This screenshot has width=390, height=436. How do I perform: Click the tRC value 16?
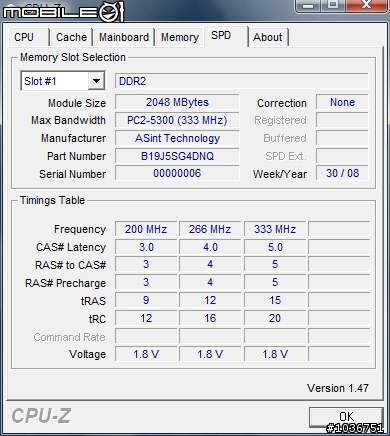click(210, 318)
